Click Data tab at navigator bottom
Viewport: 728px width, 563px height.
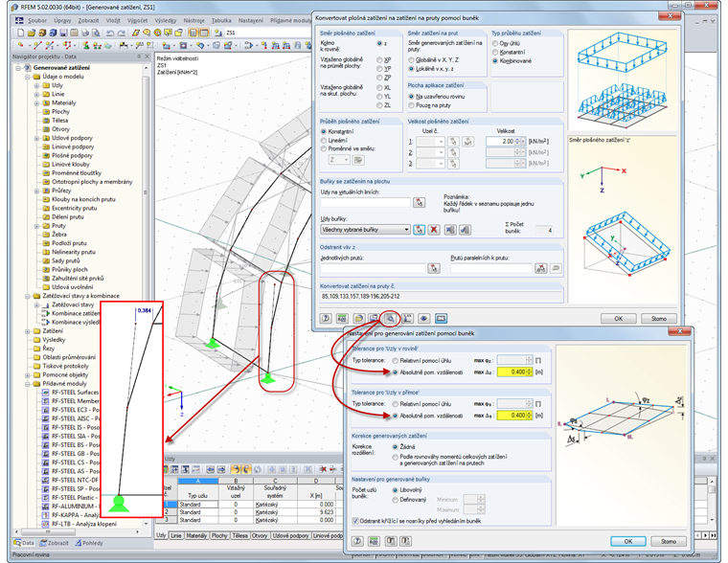(x=24, y=543)
